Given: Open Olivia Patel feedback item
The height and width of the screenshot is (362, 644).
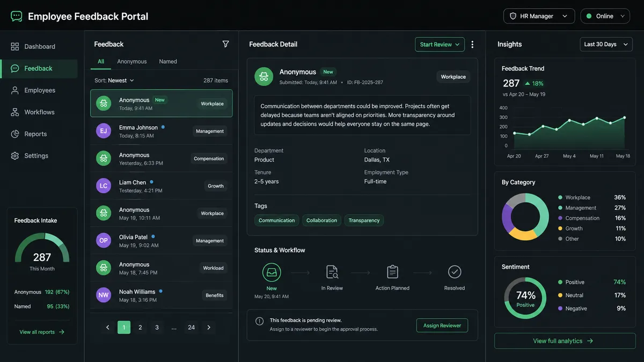Looking at the screenshot, I should [162, 240].
